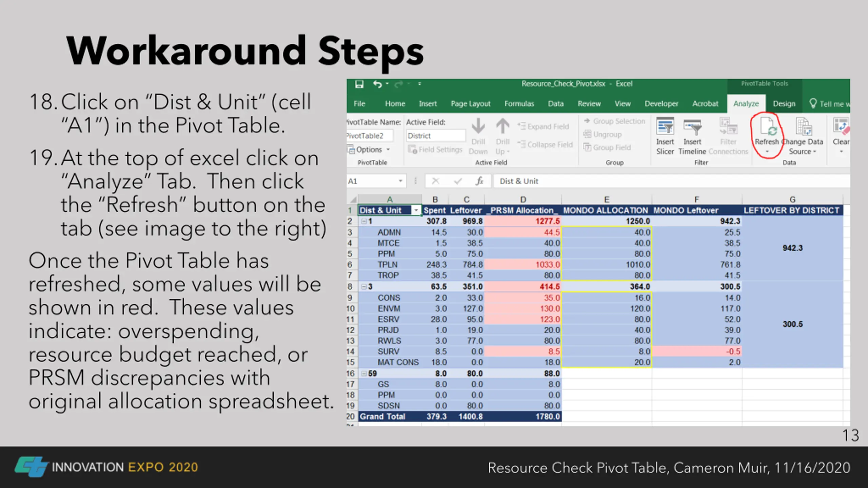Select column D header
The height and width of the screenshot is (488, 868).
pyautogui.click(x=523, y=199)
